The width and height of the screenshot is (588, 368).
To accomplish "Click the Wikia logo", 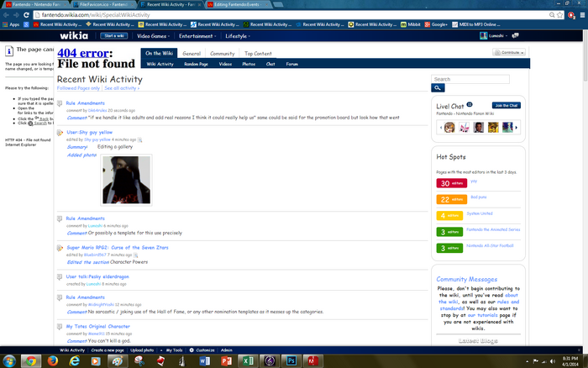I will [74, 35].
